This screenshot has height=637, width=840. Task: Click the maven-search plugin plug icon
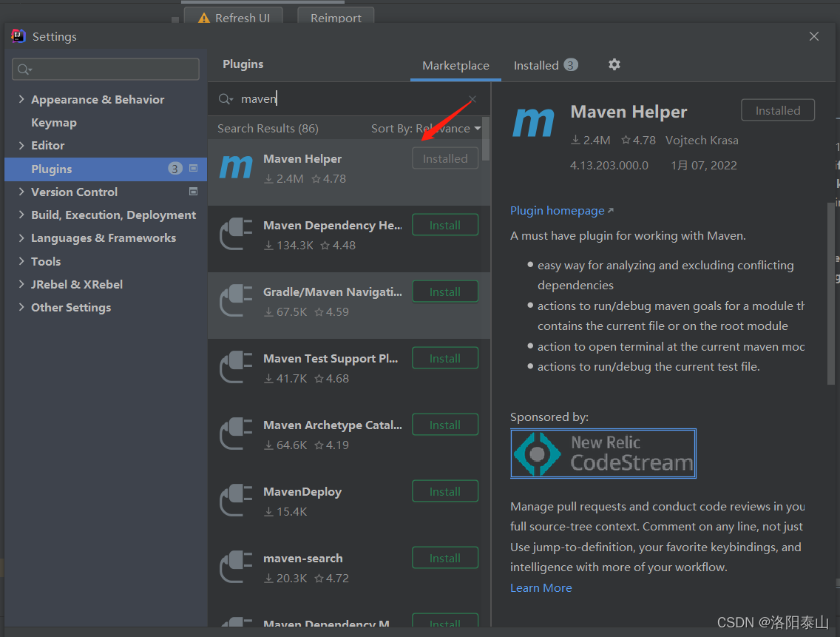click(237, 566)
